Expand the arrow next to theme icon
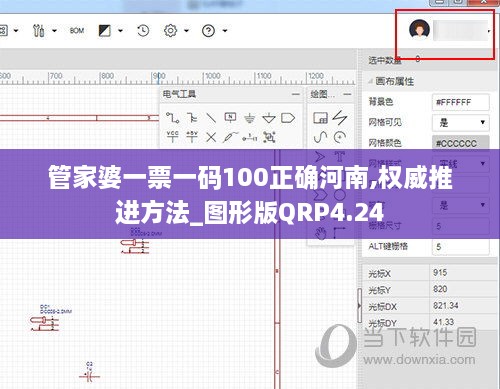 click(120, 31)
